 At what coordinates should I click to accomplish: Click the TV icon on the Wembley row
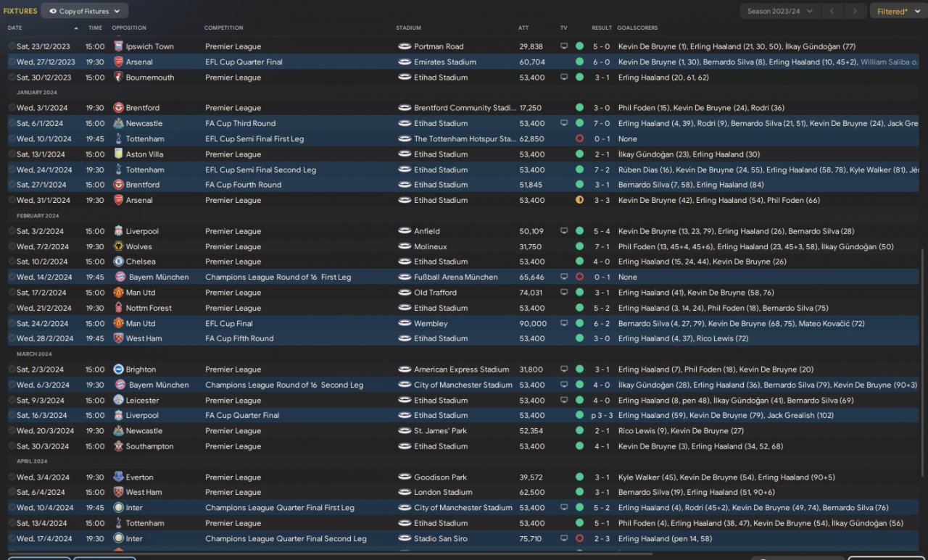click(564, 323)
